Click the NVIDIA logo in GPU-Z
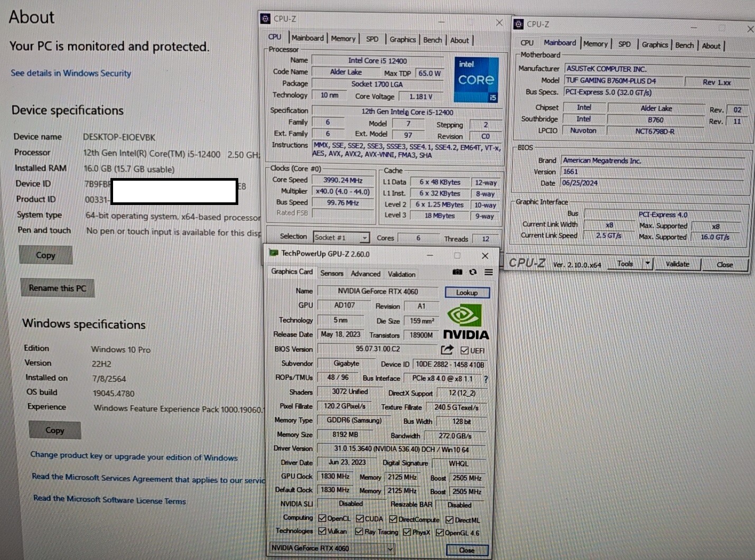Image resolution: width=755 pixels, height=560 pixels. (x=465, y=323)
